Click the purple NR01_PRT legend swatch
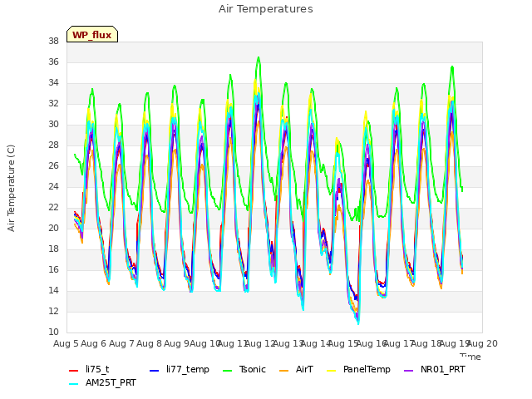The image size is (532, 399). click(x=408, y=370)
